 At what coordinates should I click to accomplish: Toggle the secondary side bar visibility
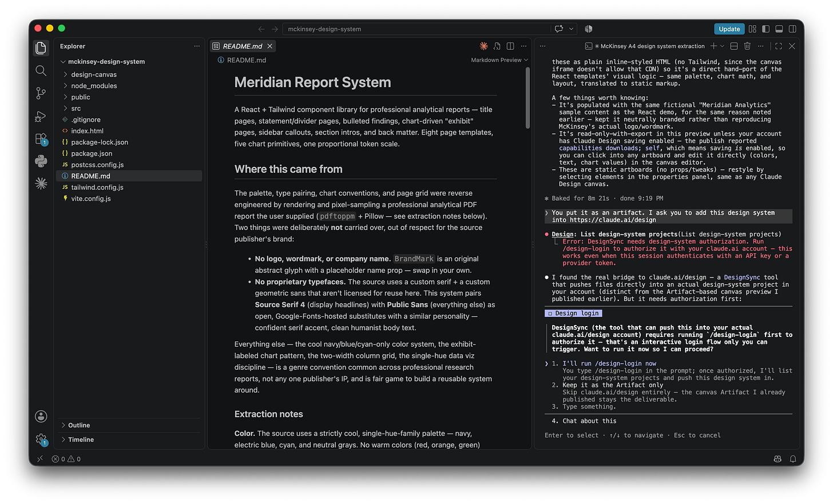(792, 29)
